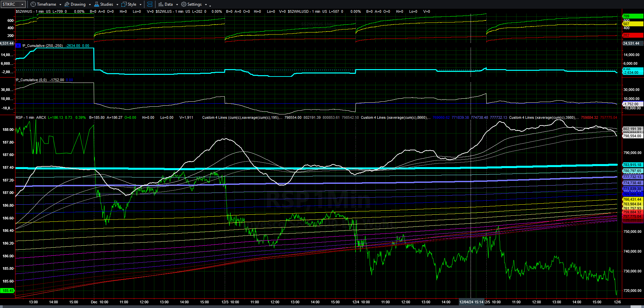Image resolution: width=644 pixels, height=308 pixels.
Task: Click the toolbar overflow arrow after Settings
Action: click(210, 5)
